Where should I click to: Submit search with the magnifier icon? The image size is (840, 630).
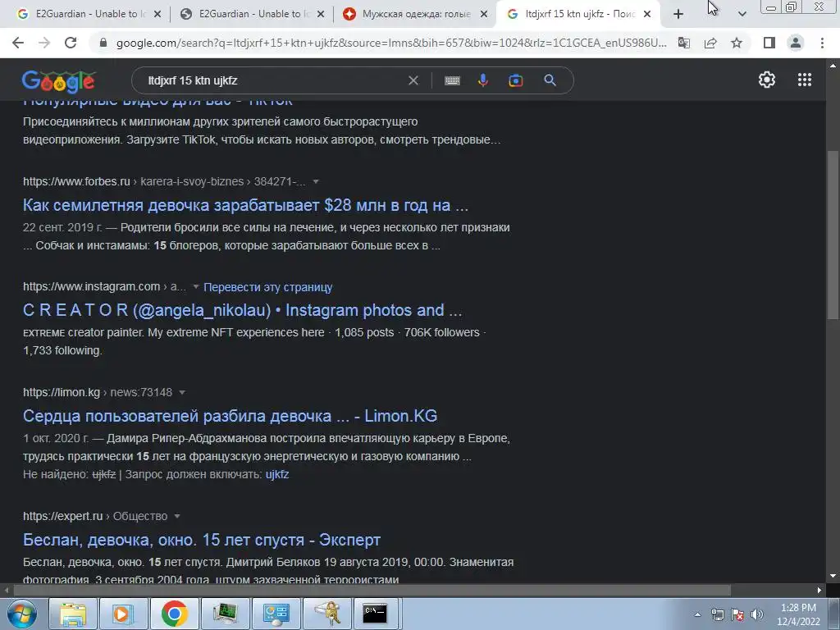pyautogui.click(x=550, y=80)
